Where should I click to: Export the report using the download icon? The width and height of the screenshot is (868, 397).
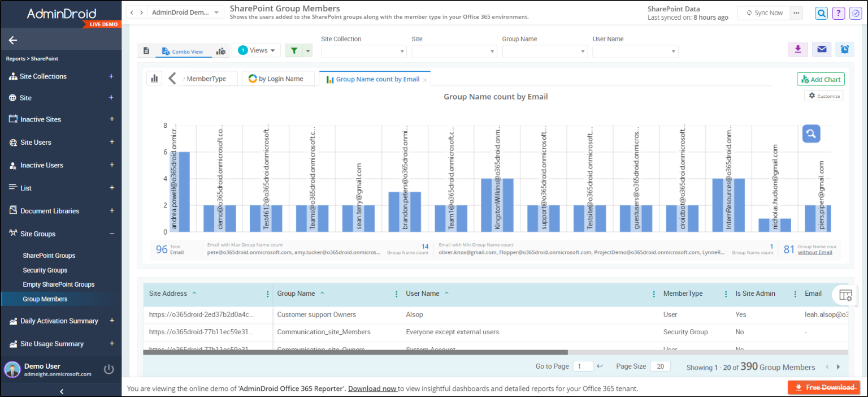[x=797, y=50]
